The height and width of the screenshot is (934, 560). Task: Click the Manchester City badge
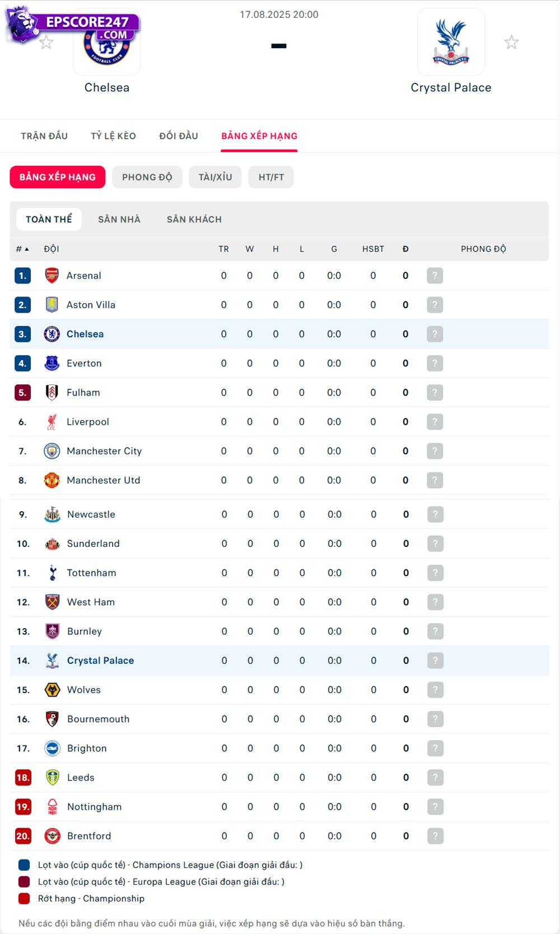point(52,451)
